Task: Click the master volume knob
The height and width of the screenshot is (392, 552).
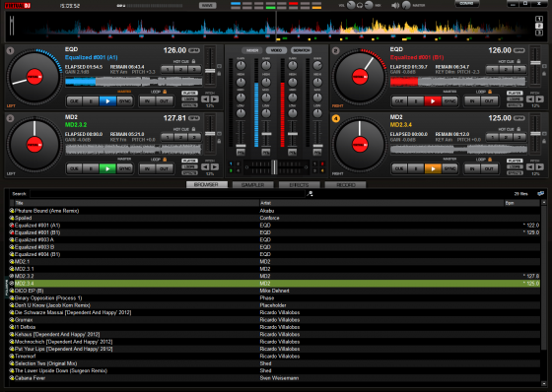Action: 406,5
